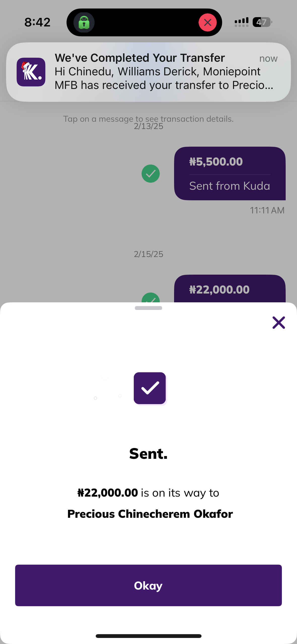Tap the 'Sent.' confirmation heading

coord(148,454)
